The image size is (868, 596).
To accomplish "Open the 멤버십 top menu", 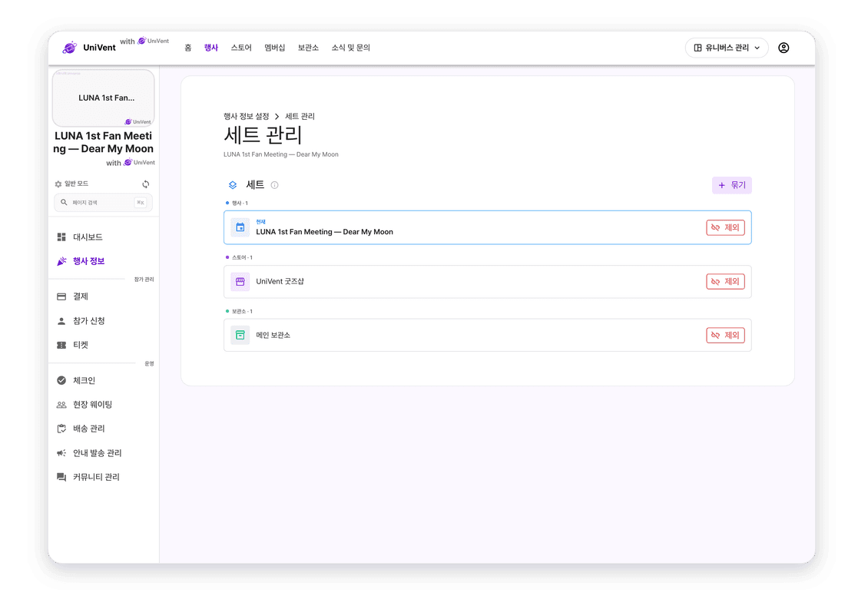I will tap(274, 48).
